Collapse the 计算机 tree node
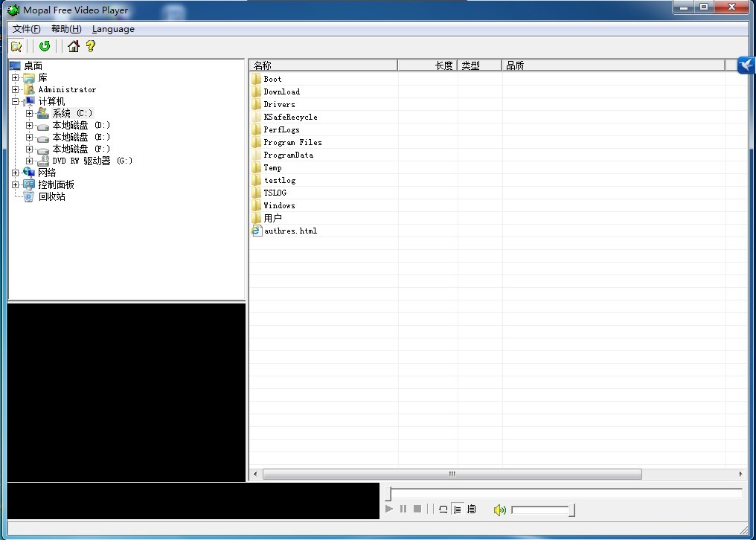This screenshot has height=540, width=756. coord(16,102)
